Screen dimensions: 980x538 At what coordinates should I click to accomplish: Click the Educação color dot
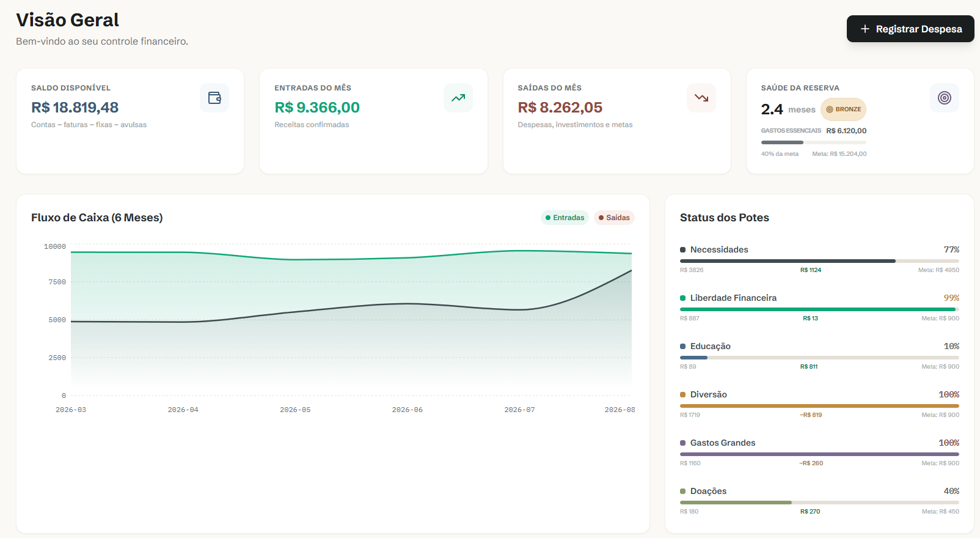(x=682, y=346)
